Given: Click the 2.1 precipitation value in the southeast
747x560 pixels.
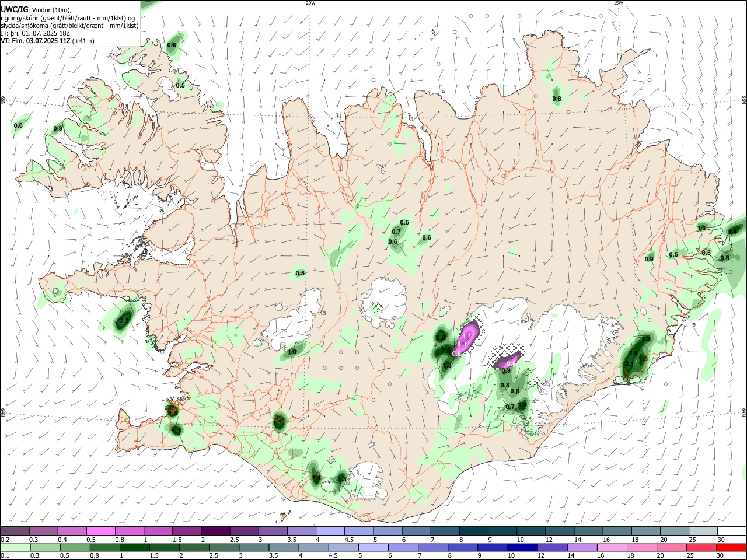Looking at the screenshot, I should tap(629, 363).
